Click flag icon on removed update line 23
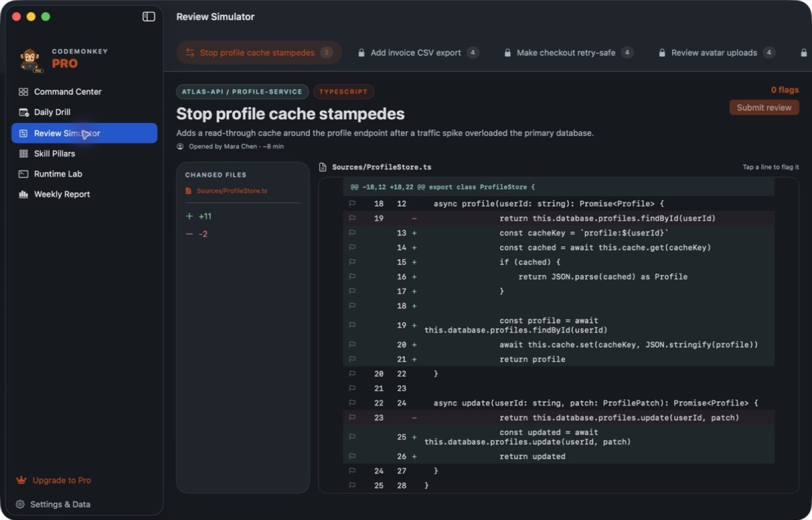Image resolution: width=812 pixels, height=520 pixels. pyautogui.click(x=352, y=418)
